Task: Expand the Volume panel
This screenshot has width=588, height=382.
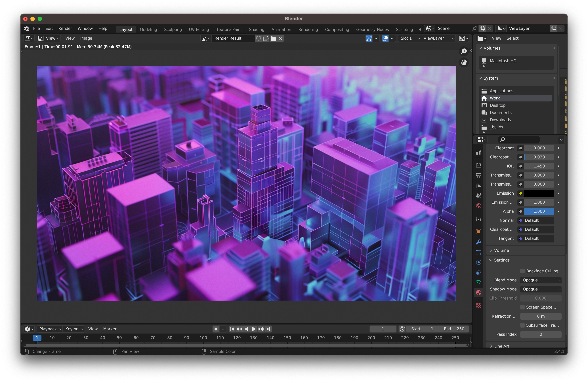Action: pyautogui.click(x=501, y=250)
